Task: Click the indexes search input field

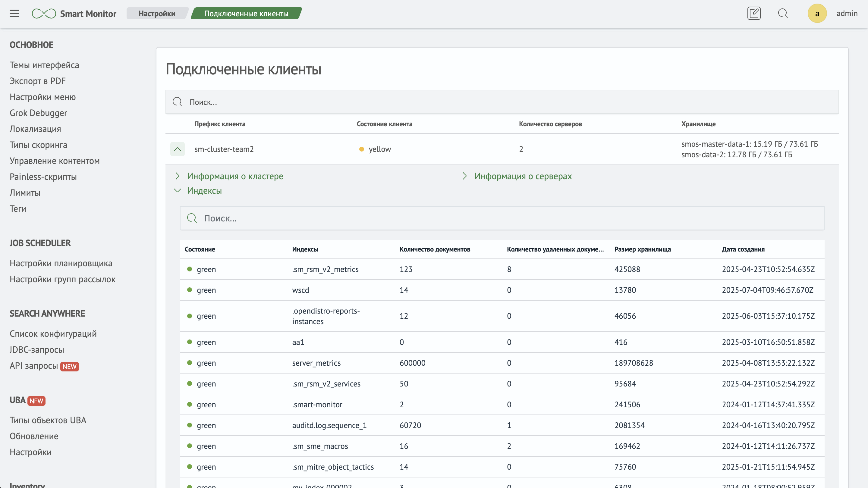Action: [502, 218]
